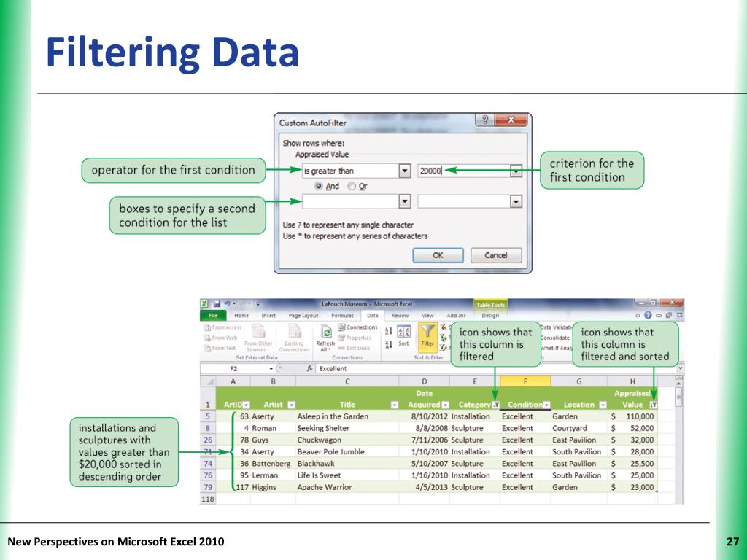Sort descending with the Z to A icon

pyautogui.click(x=389, y=344)
